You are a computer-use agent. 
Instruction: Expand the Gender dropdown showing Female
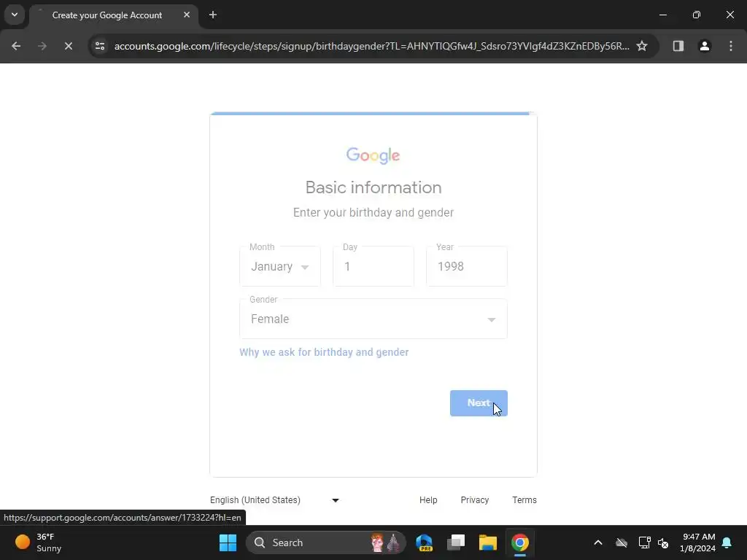[x=373, y=319]
